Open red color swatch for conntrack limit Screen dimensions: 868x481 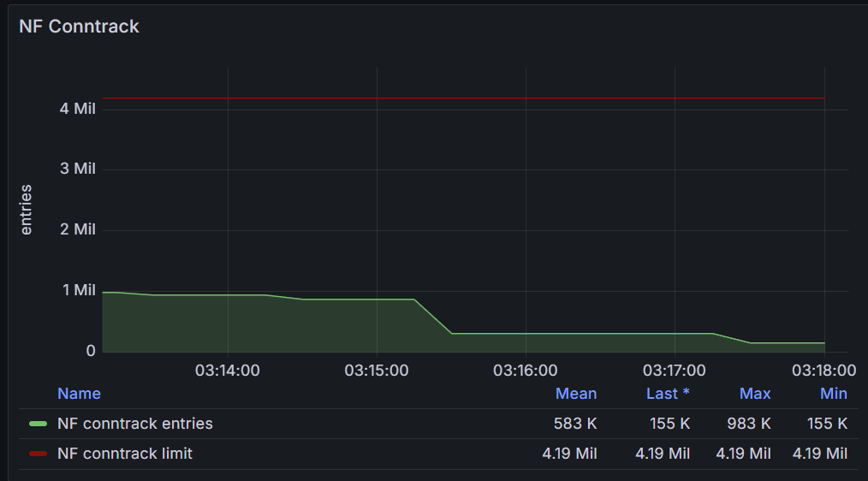tap(38, 454)
